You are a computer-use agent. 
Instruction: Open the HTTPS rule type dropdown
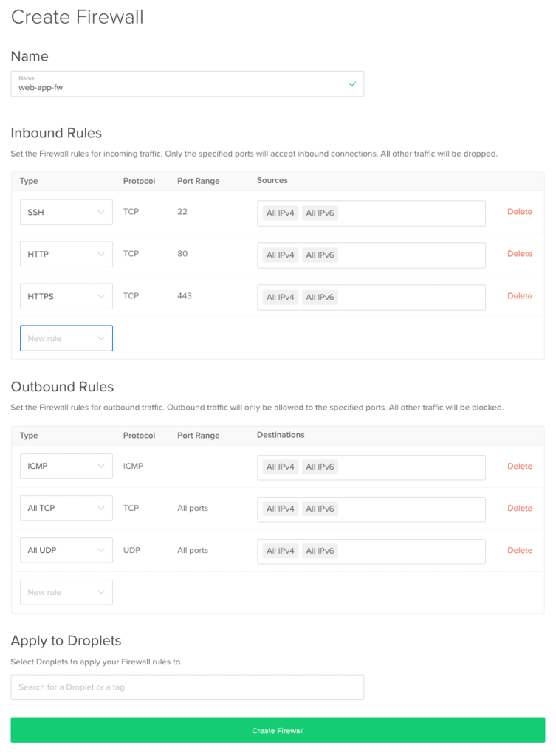point(66,297)
